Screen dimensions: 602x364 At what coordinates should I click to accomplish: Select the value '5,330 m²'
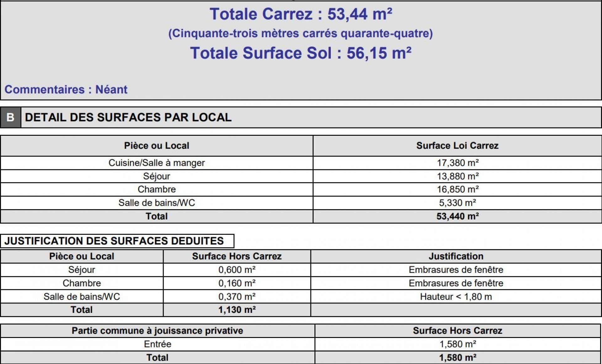pyautogui.click(x=457, y=203)
